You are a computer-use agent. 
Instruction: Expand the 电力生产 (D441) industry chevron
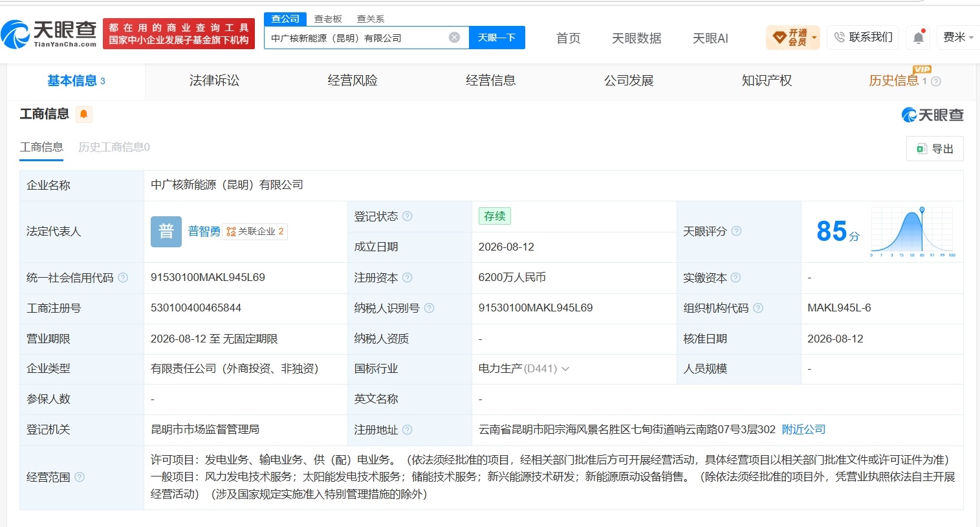coord(565,369)
